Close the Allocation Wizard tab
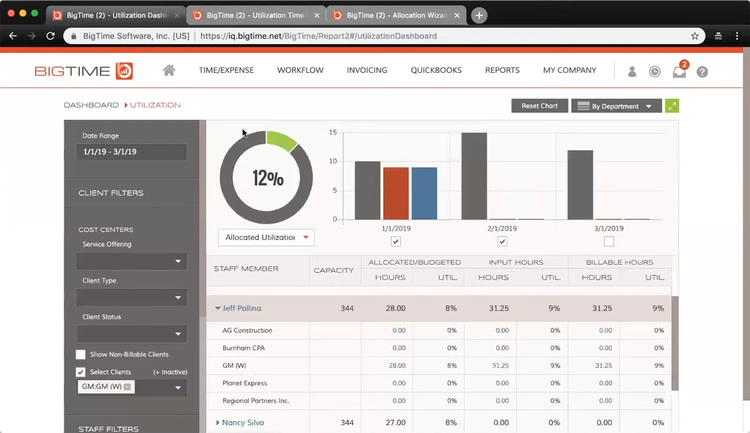Image resolution: width=750 pixels, height=433 pixels. (x=457, y=15)
